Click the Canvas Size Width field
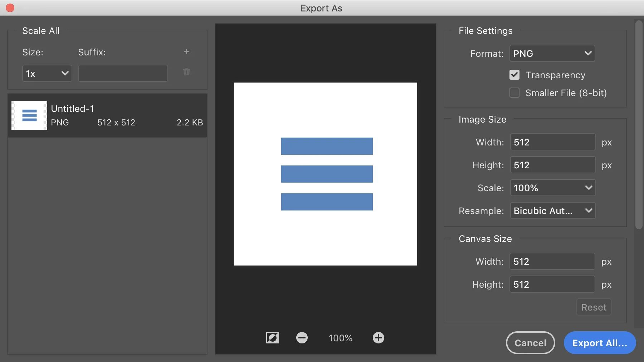Screen dimensions: 644x362 click(552, 261)
